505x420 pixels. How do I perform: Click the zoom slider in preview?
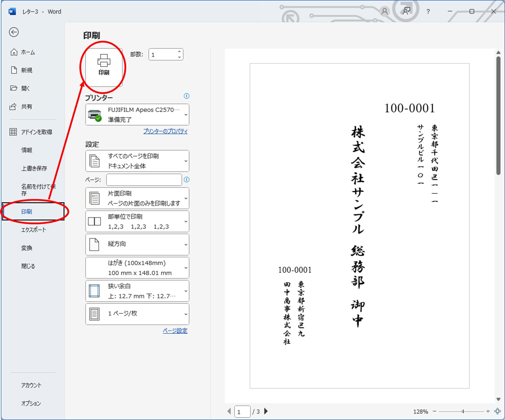point(463,411)
